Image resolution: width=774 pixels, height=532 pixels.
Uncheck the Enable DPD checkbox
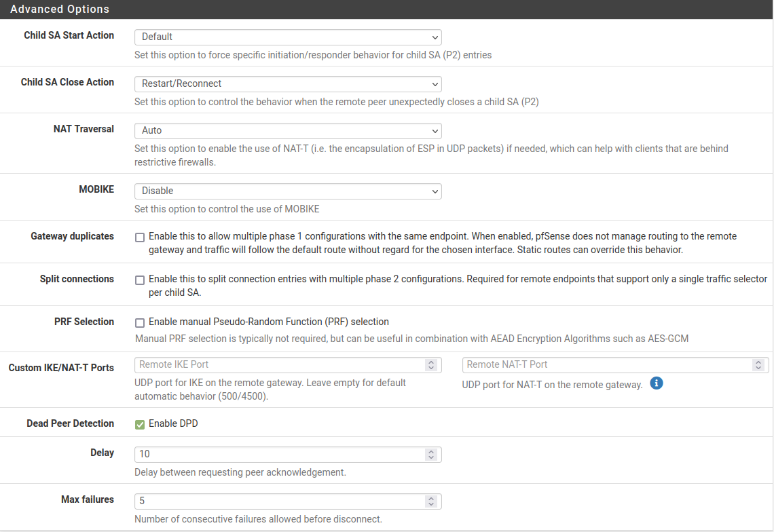pos(140,425)
